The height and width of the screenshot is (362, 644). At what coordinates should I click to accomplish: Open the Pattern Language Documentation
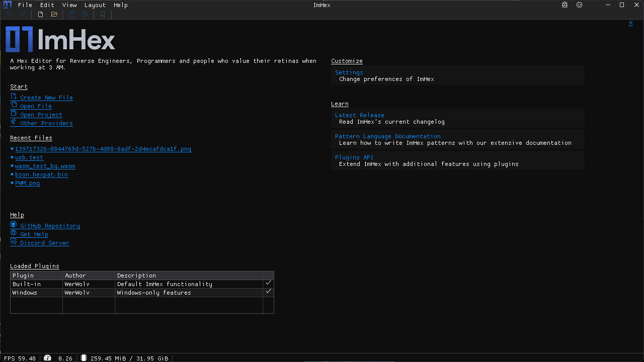coord(387,136)
